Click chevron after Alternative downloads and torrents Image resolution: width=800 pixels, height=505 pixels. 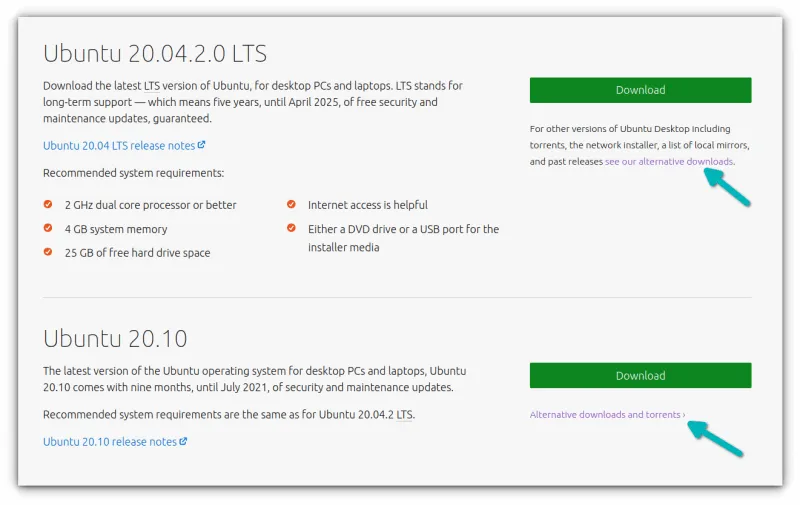[x=684, y=415]
